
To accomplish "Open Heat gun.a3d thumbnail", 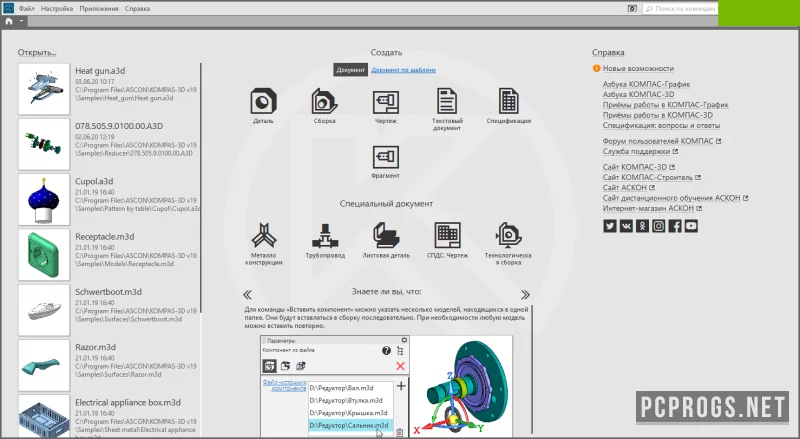I will click(44, 89).
